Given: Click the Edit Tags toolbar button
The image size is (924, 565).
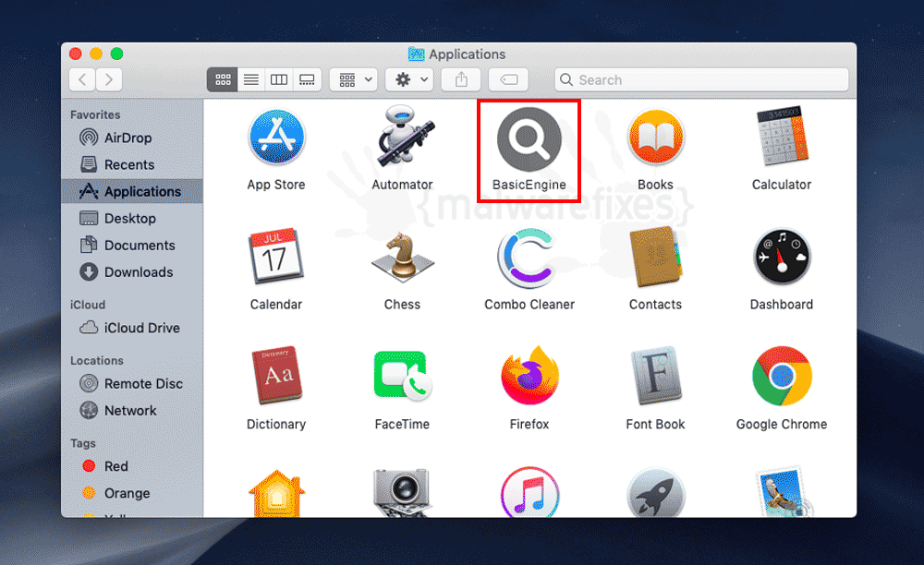Looking at the screenshot, I should [x=508, y=79].
